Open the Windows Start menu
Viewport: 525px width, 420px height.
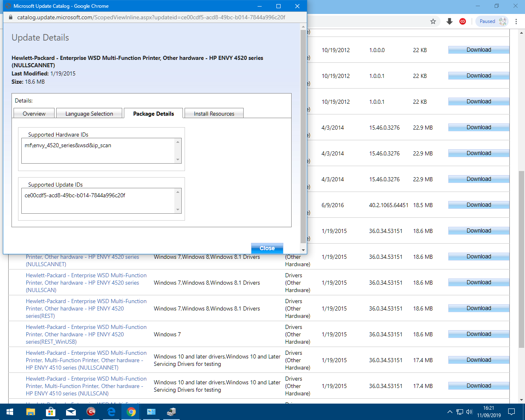point(10,412)
